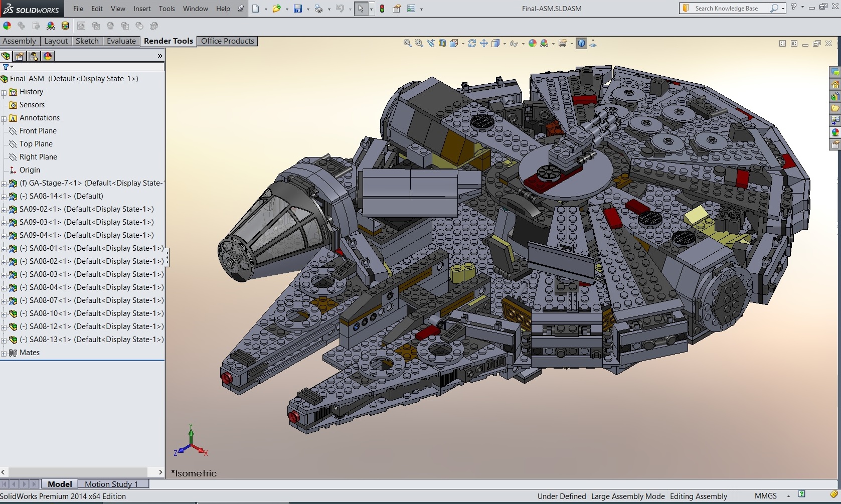
Task: Open the File menu
Action: 78,9
